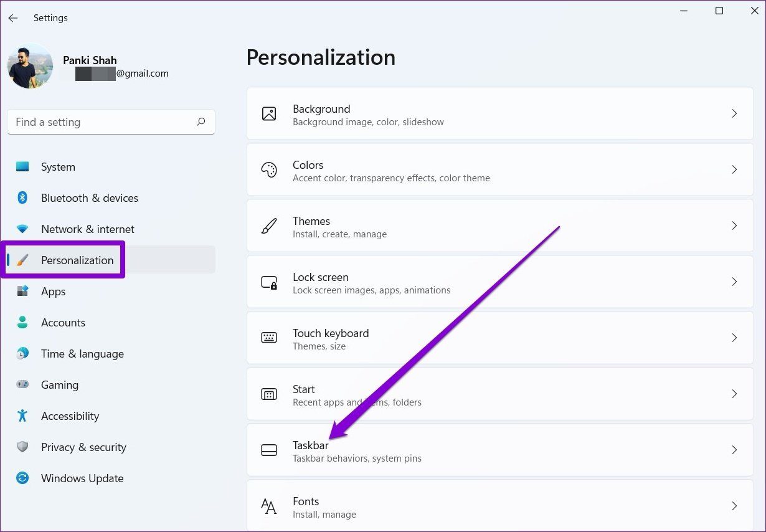
Task: Open the Start row in Personalization
Action: coord(500,394)
